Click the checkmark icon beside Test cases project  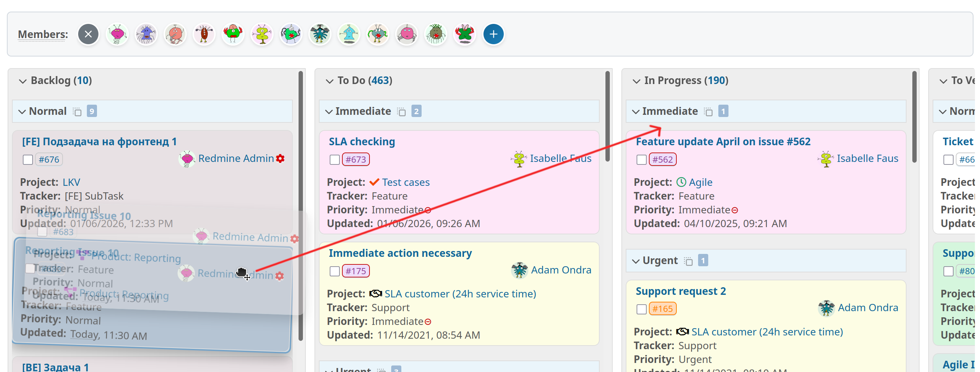click(x=374, y=182)
